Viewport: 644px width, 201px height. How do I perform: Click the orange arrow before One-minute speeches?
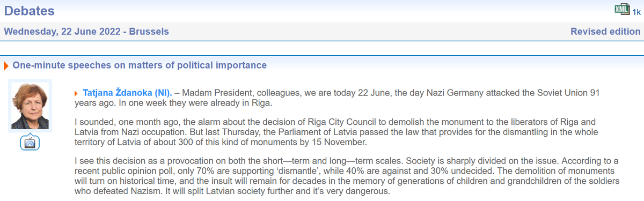(x=6, y=66)
